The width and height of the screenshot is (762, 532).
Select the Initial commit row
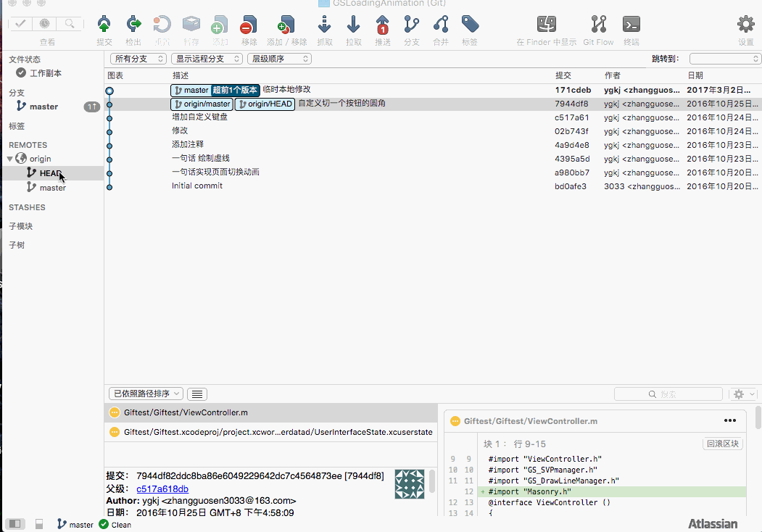(433, 186)
